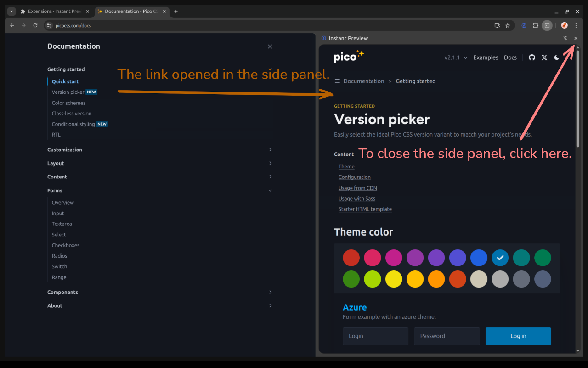Open Pico GitHub repository icon
This screenshot has width=588, height=368.
[x=532, y=57]
